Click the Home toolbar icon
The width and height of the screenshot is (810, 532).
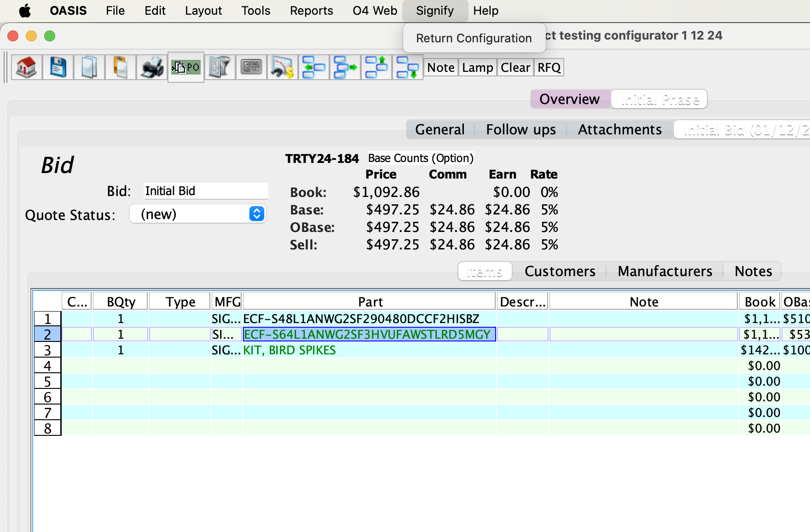point(27,67)
